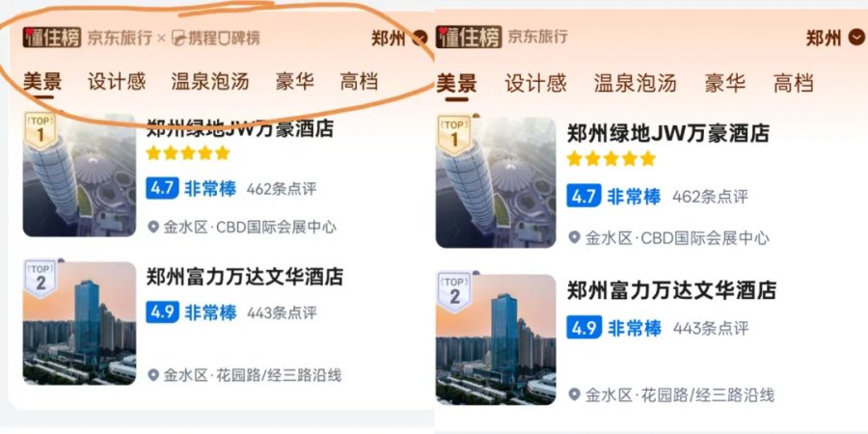
Task: Click the 懂住榜 logo in right screen
Action: [469, 37]
